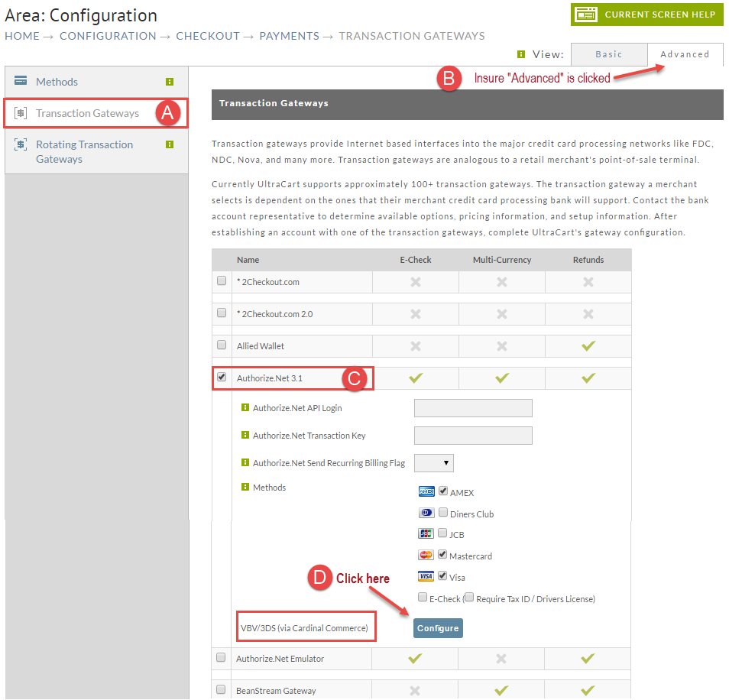The height and width of the screenshot is (700, 729).
Task: Click the Configure button for VBV/3DS
Action: click(438, 628)
